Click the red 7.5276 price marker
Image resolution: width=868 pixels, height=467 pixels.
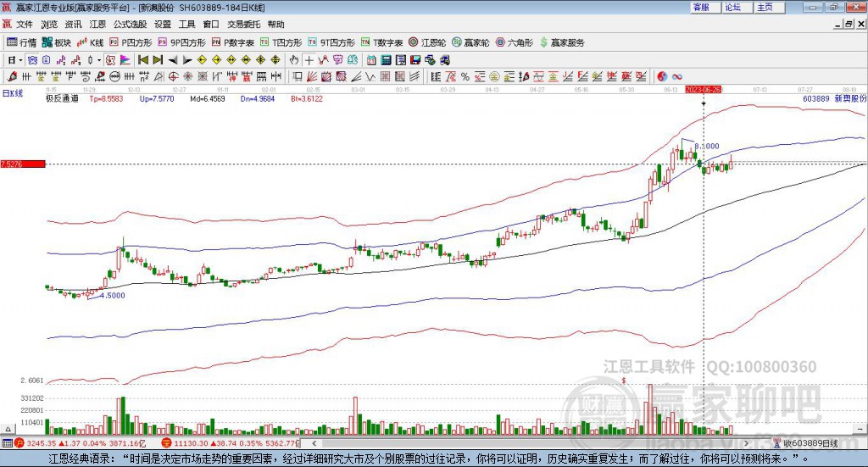(23, 164)
